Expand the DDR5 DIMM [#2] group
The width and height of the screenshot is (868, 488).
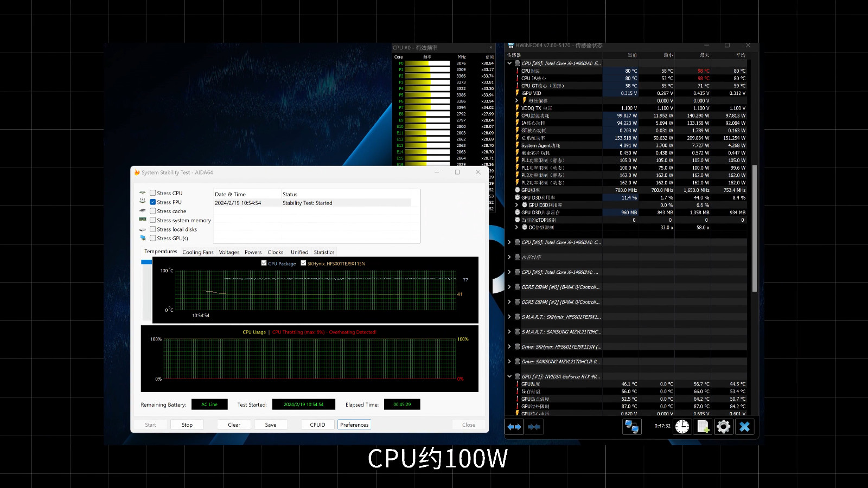509,302
